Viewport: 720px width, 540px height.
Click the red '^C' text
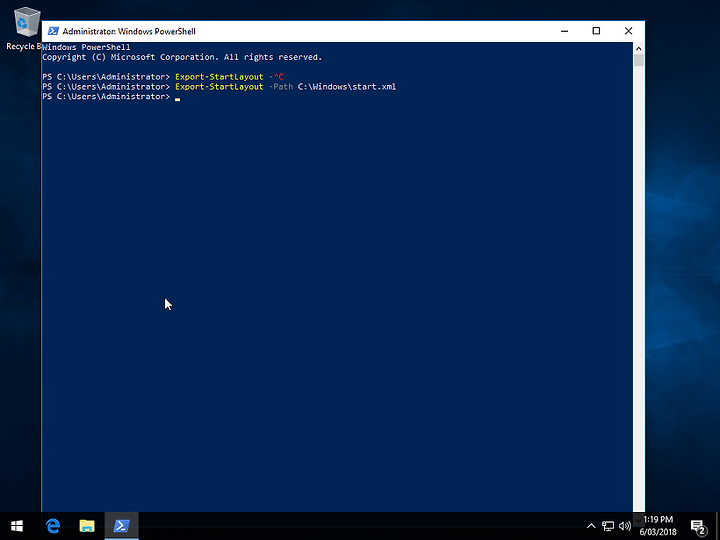[x=278, y=77]
